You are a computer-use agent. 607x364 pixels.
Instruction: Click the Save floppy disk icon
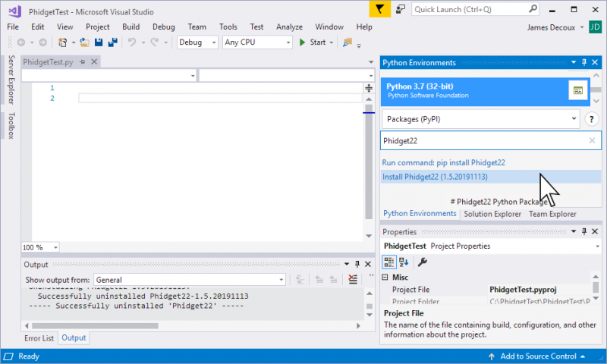tap(99, 42)
